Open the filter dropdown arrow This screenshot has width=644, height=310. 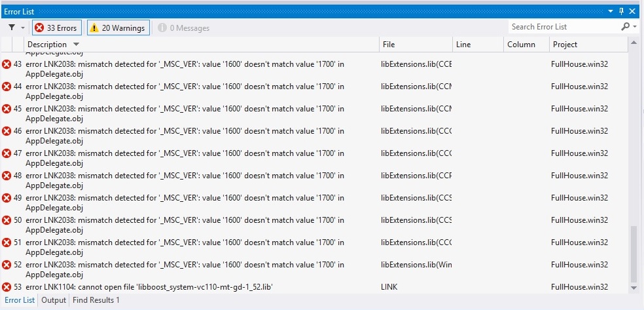[x=23, y=28]
